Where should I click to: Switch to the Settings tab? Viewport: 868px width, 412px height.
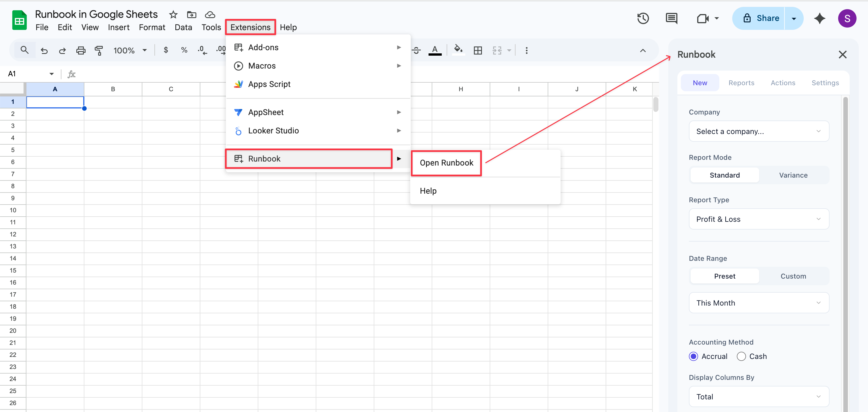coord(825,83)
